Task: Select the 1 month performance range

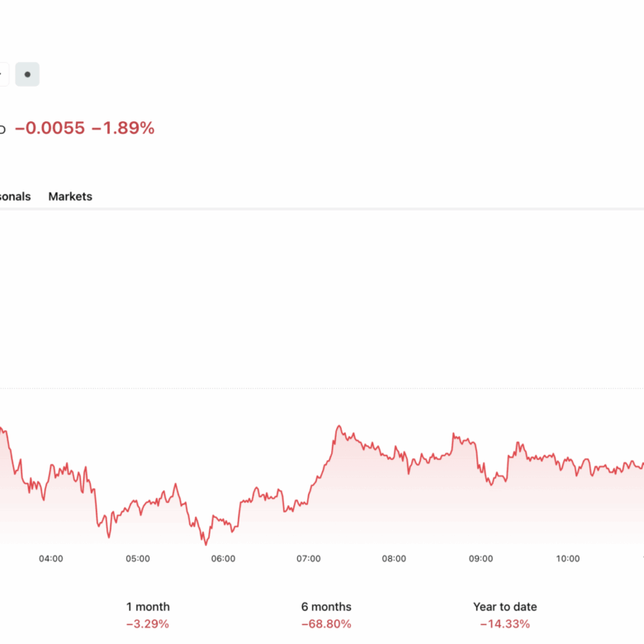Action: (148, 615)
